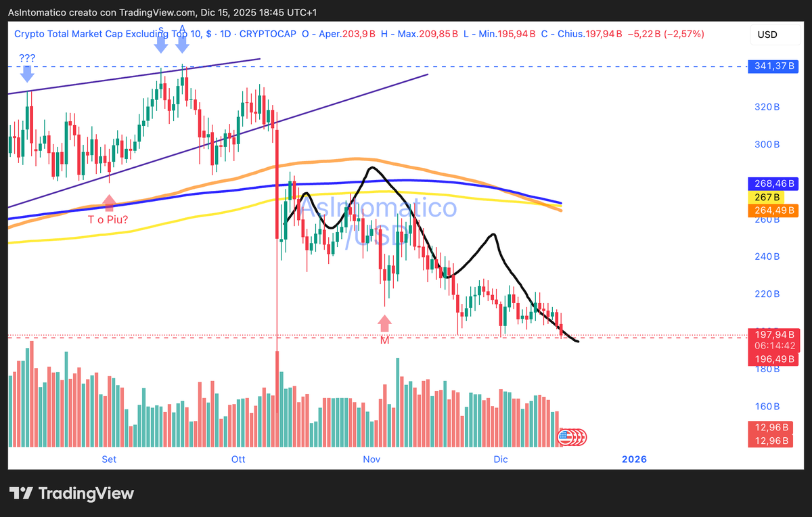This screenshot has height=517, width=812.
Task: Click the 160 B price axis label
Action: [x=768, y=407]
